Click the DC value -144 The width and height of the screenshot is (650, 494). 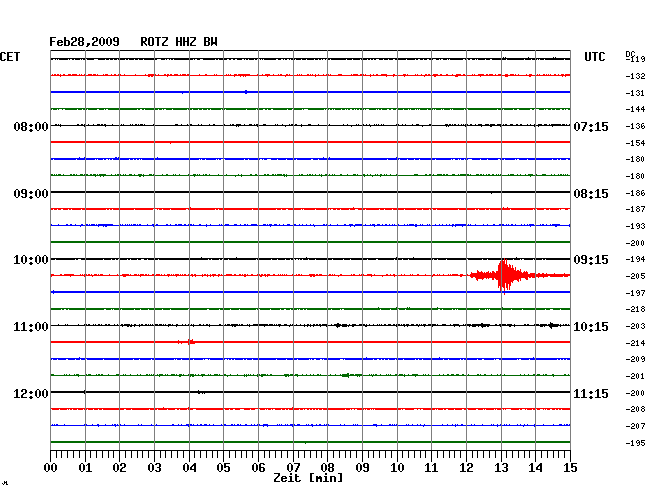coord(635,109)
